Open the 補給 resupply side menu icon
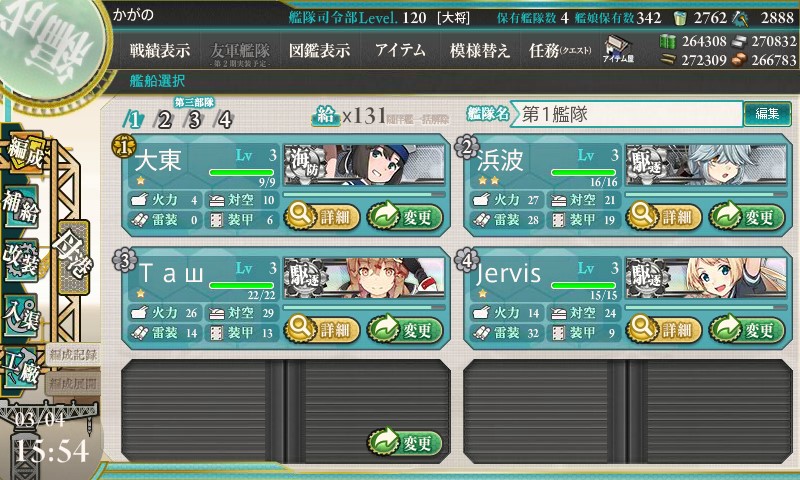The width and height of the screenshot is (800, 480). tap(21, 207)
